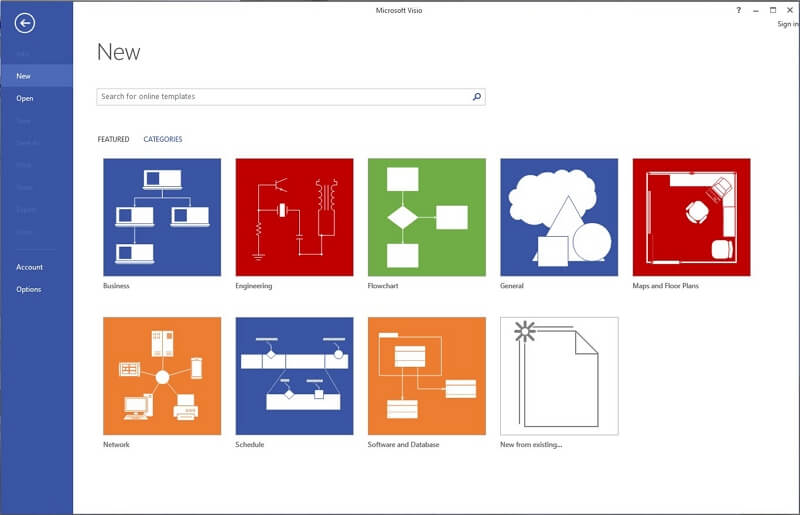800x515 pixels.
Task: Click the New from existing thumbnail
Action: click(559, 376)
